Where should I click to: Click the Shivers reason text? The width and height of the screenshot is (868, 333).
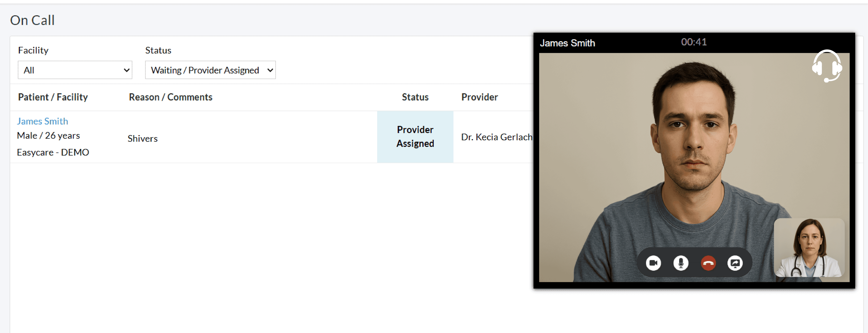(143, 139)
